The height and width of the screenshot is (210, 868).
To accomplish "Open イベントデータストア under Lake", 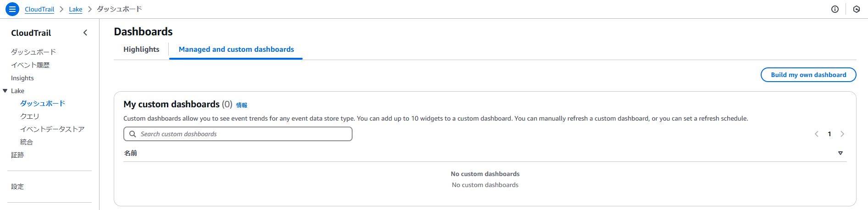I will click(52, 129).
